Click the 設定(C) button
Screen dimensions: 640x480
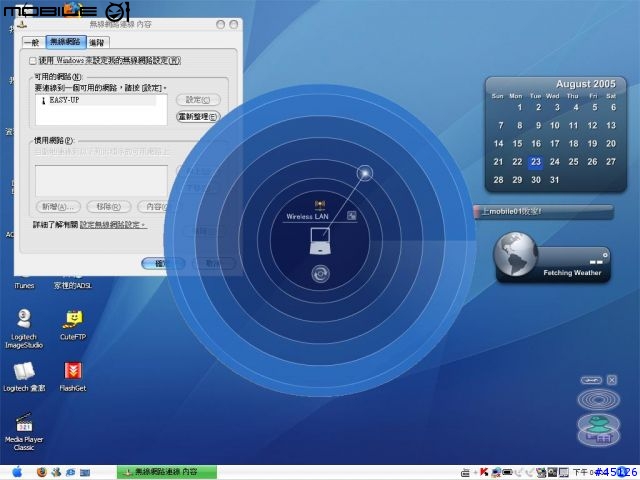[198, 100]
